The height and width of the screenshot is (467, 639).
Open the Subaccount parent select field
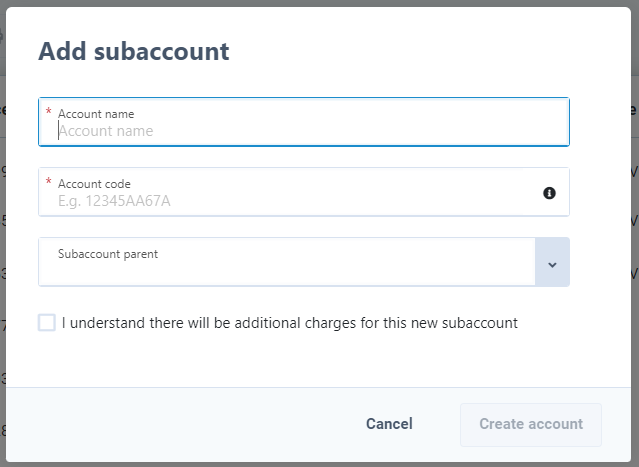click(x=304, y=262)
